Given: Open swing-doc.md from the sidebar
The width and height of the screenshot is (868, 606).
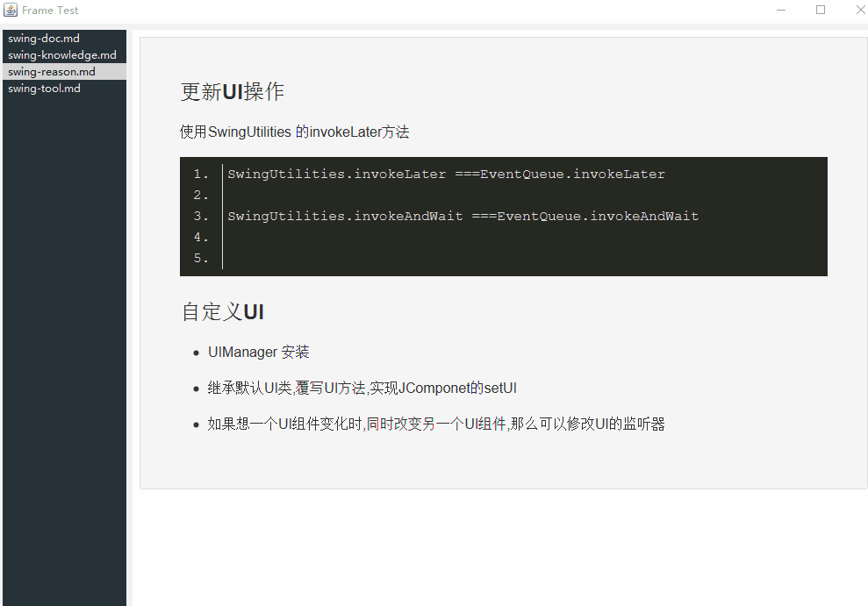Looking at the screenshot, I should coord(43,38).
